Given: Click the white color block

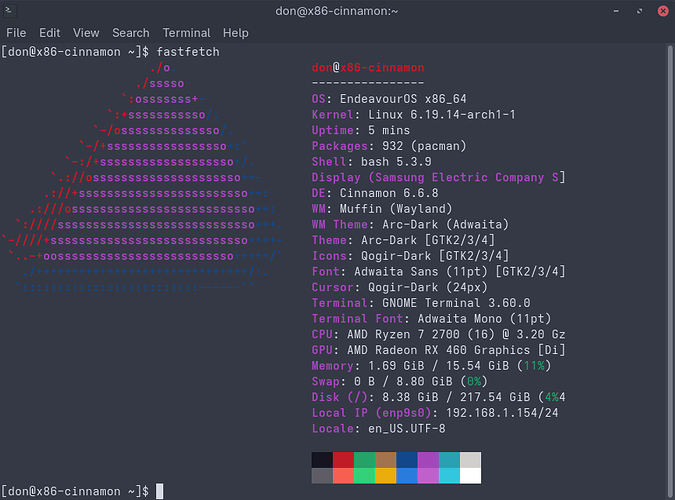Looking at the screenshot, I should [470, 476].
